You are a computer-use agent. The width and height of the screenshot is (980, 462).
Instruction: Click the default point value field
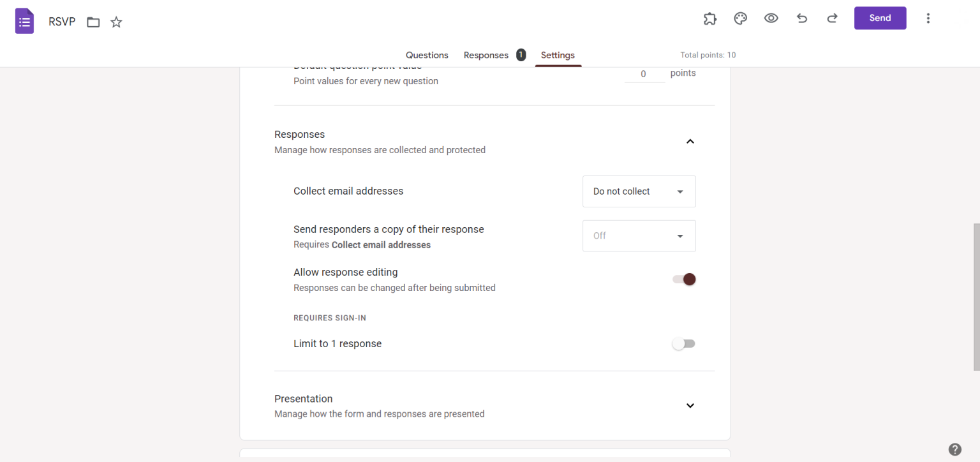(644, 74)
